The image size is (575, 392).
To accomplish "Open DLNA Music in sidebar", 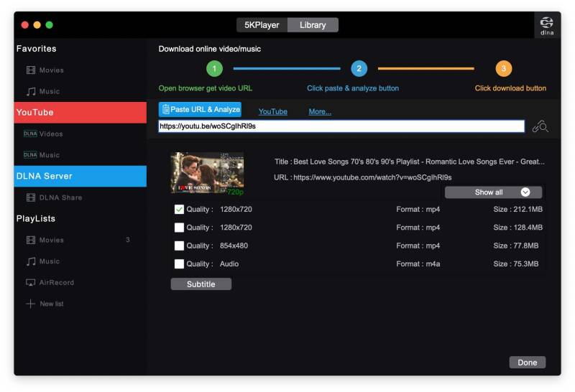I will [x=42, y=155].
